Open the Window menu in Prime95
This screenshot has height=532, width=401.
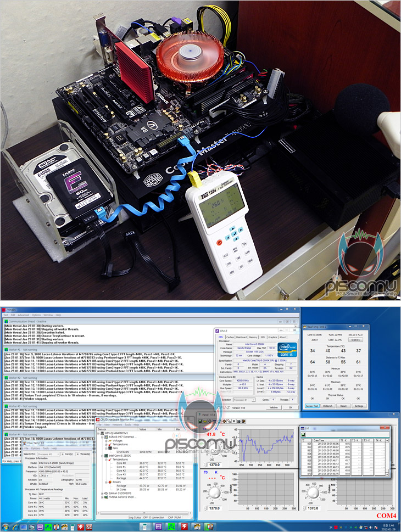(x=48, y=315)
